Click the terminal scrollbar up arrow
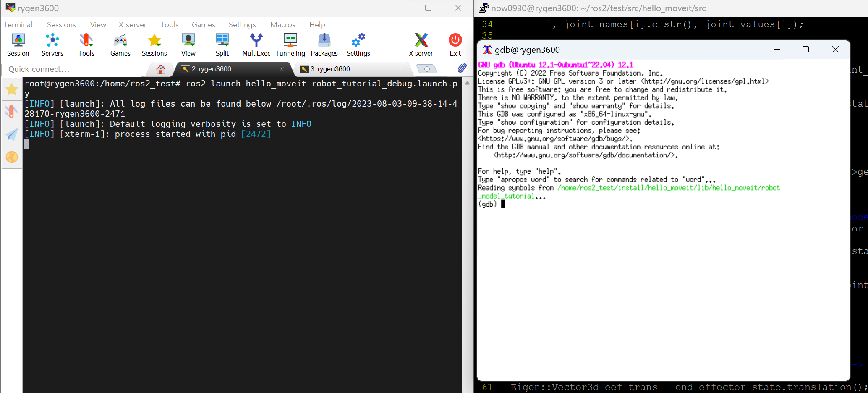Image resolution: width=868 pixels, height=393 pixels. pyautogui.click(x=467, y=83)
